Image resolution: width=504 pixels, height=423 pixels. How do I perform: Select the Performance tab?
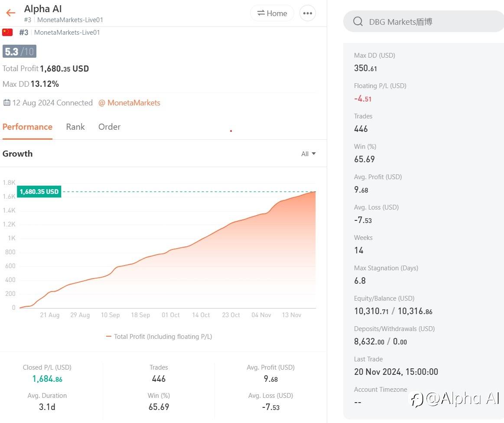pos(27,127)
